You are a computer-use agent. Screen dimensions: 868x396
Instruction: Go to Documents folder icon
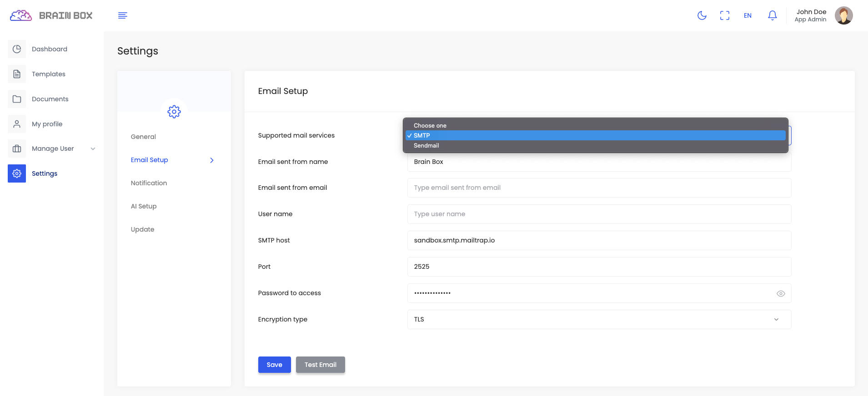point(17,99)
